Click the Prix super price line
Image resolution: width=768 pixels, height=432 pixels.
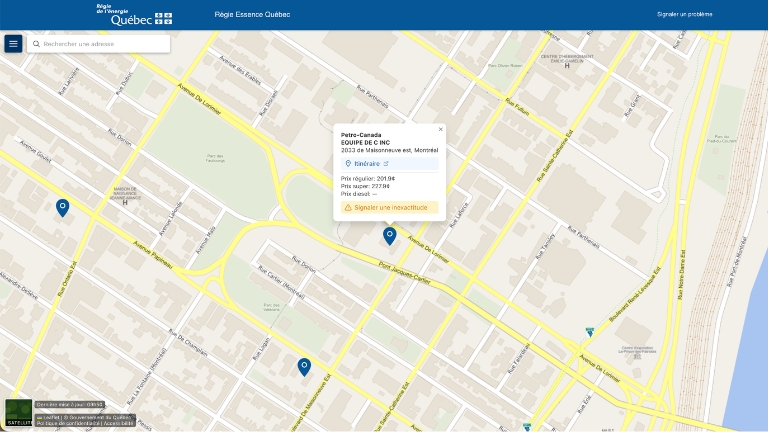pyautogui.click(x=365, y=186)
